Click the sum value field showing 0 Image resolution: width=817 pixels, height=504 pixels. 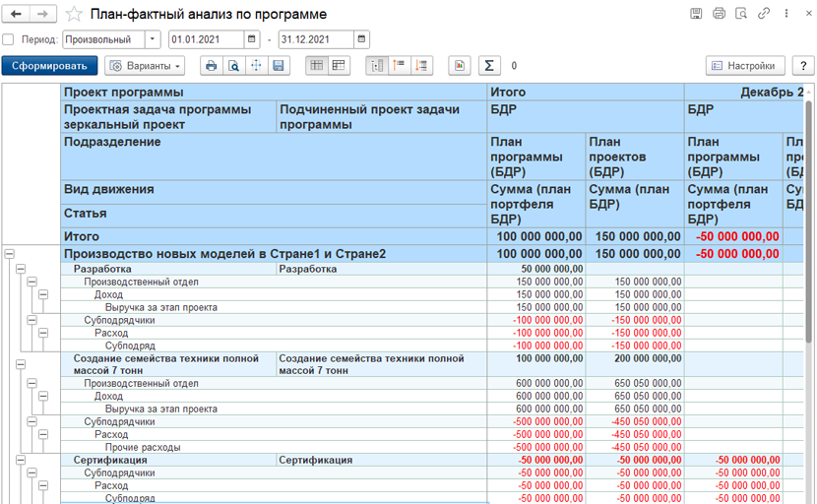click(x=514, y=66)
